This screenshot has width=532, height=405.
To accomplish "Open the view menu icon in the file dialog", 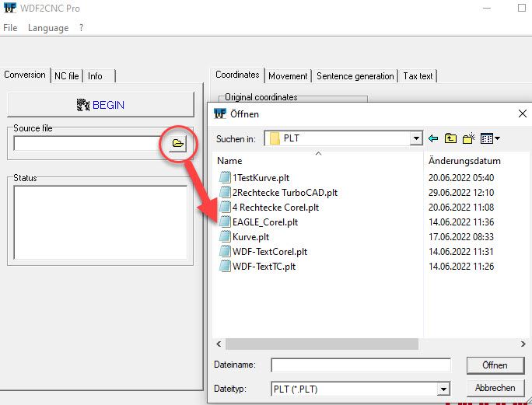I will (x=490, y=138).
